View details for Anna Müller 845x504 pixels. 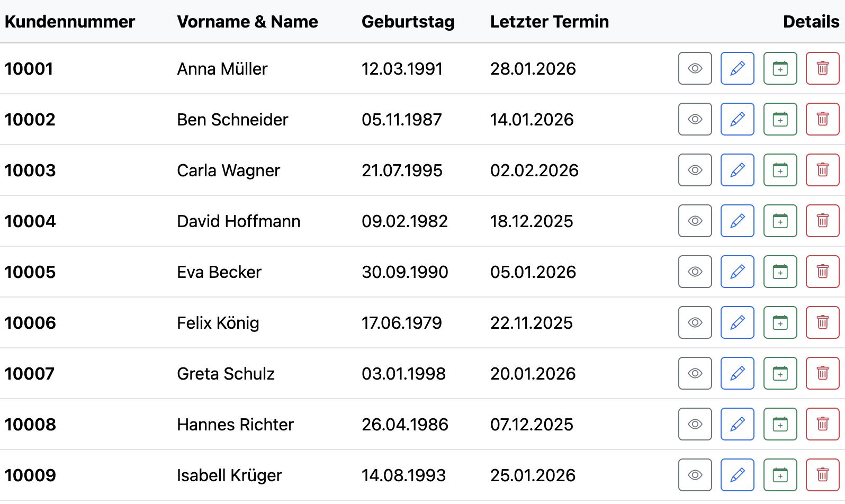click(695, 68)
